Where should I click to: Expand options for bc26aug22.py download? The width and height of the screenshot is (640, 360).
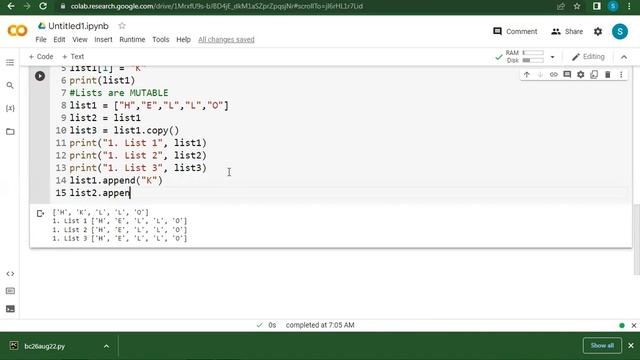coord(106,346)
